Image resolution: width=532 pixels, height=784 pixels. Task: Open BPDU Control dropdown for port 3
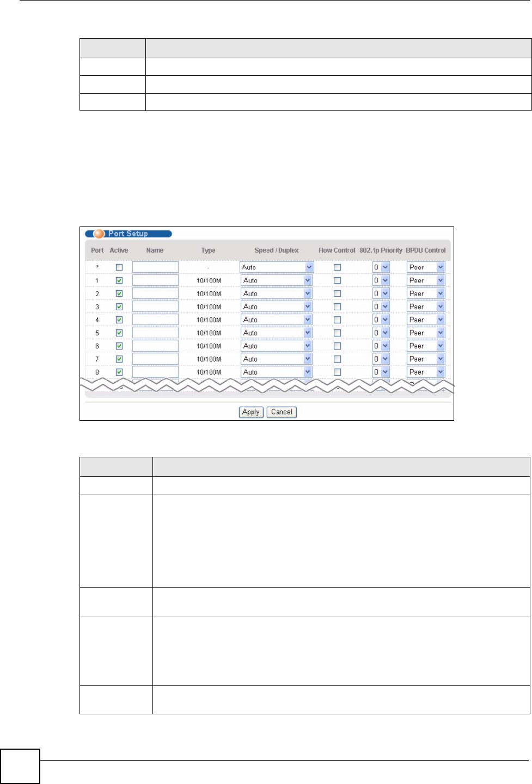coord(426,307)
